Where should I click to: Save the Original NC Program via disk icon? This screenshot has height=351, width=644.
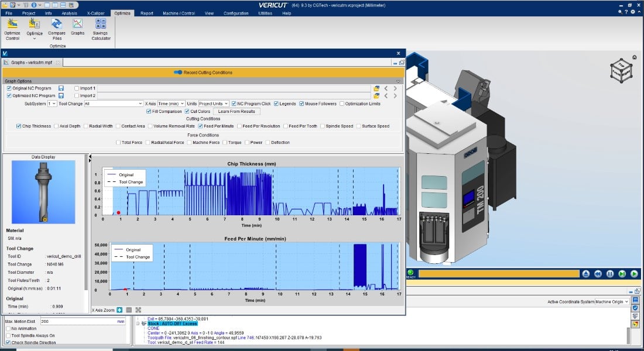point(61,88)
